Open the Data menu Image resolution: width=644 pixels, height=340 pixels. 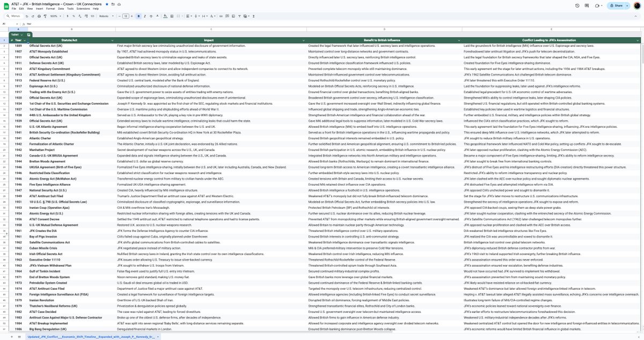click(x=61, y=9)
